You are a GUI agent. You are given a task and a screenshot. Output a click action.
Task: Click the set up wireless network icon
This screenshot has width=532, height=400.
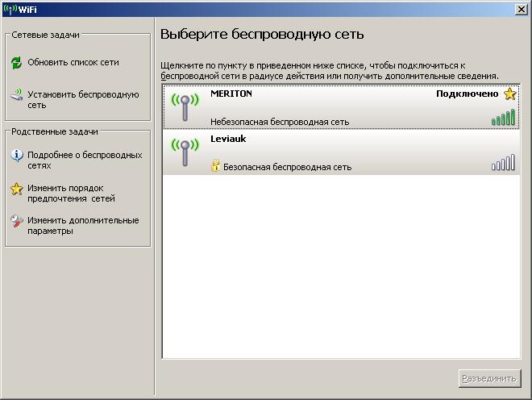[x=17, y=94]
